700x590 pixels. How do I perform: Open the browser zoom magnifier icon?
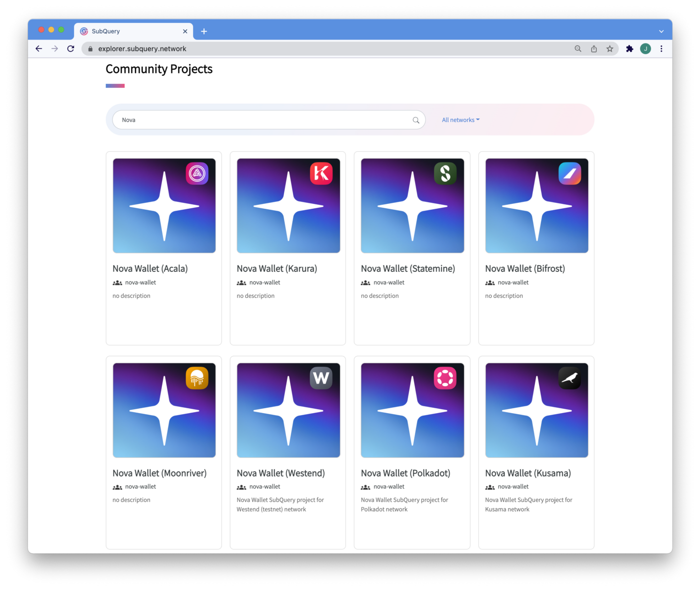[578, 48]
